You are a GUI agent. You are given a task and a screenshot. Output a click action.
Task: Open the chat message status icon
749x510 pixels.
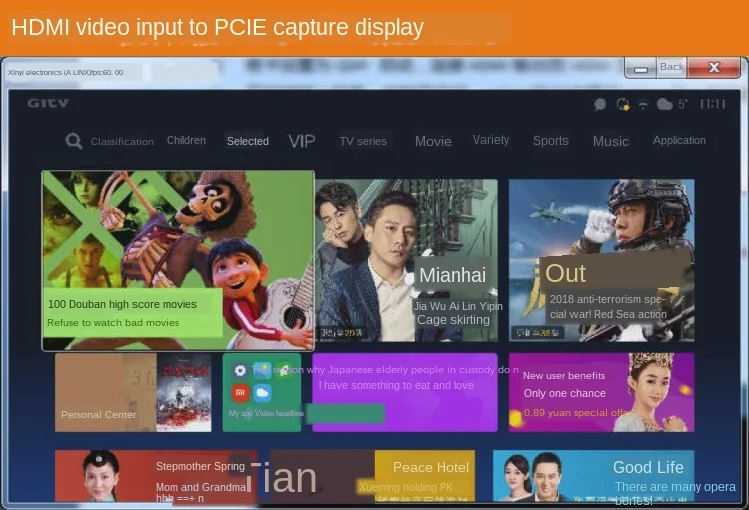600,104
